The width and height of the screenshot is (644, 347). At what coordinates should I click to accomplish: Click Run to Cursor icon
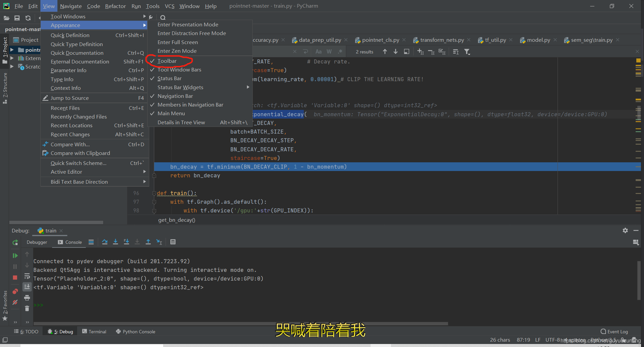click(x=159, y=242)
